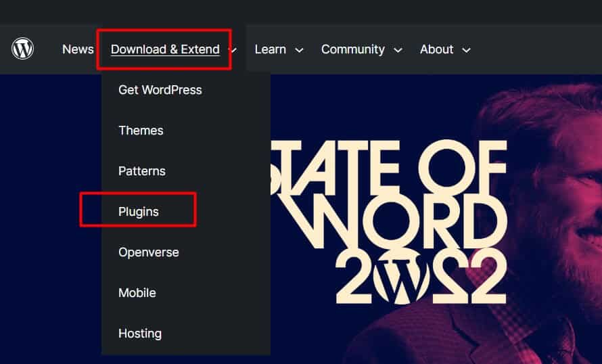Choose Mobile in the dropdown

(x=137, y=293)
